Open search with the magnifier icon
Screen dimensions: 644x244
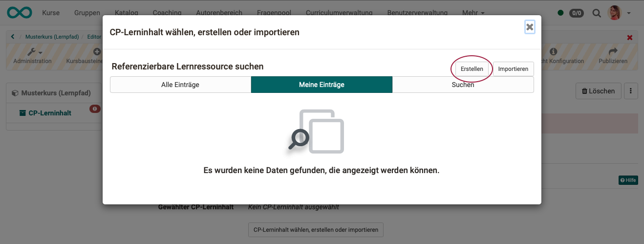pyautogui.click(x=596, y=13)
